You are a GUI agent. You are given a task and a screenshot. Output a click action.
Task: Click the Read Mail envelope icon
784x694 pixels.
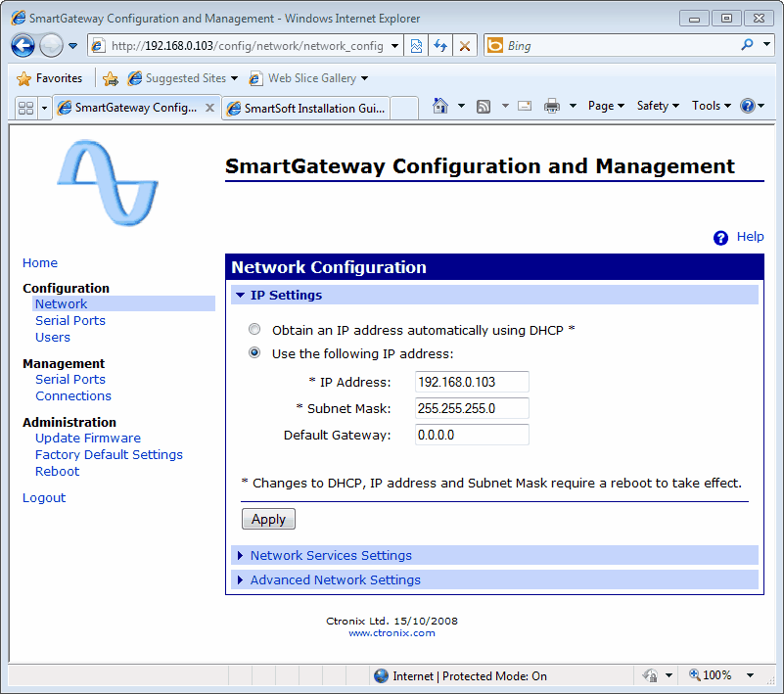pyautogui.click(x=525, y=106)
